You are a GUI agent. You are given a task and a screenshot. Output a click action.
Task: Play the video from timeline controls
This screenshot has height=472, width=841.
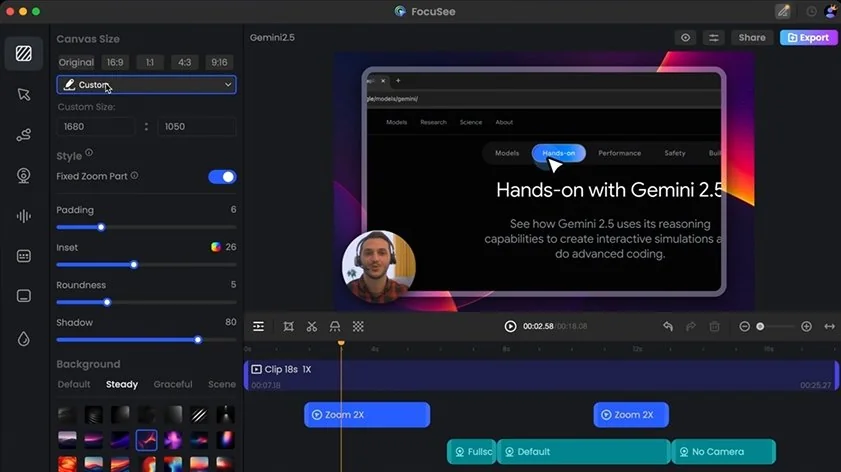click(511, 326)
